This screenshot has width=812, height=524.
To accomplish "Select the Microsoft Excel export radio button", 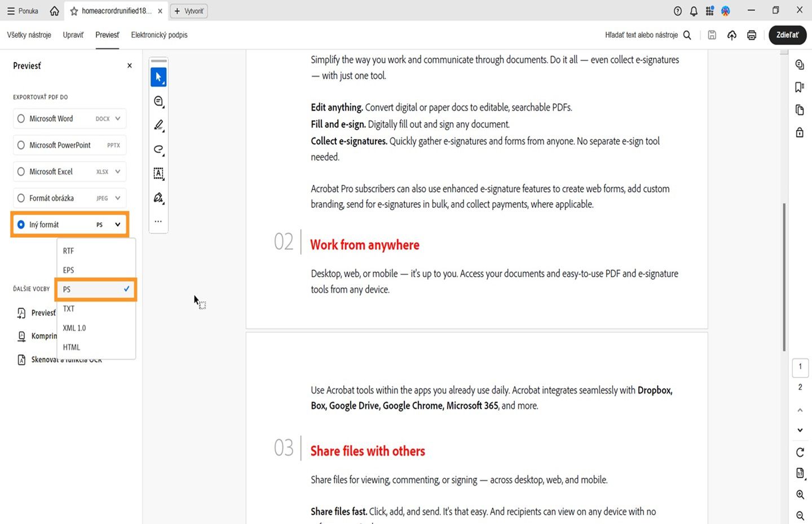I will point(21,171).
